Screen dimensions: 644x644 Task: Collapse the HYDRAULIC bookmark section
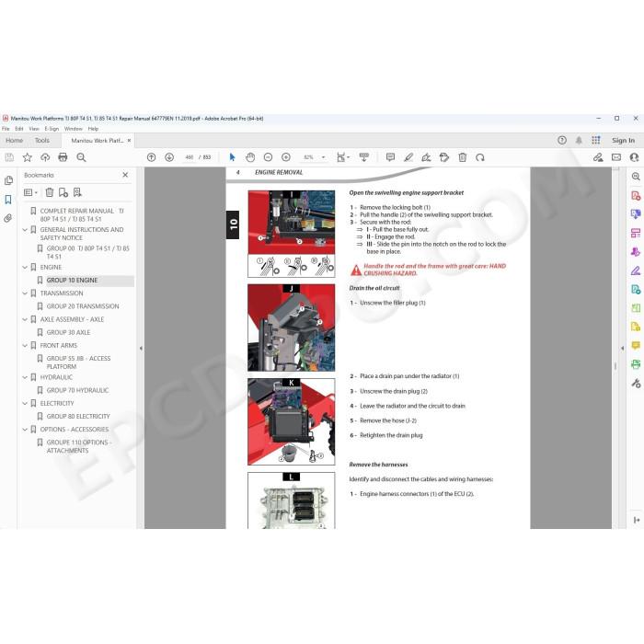[25, 377]
